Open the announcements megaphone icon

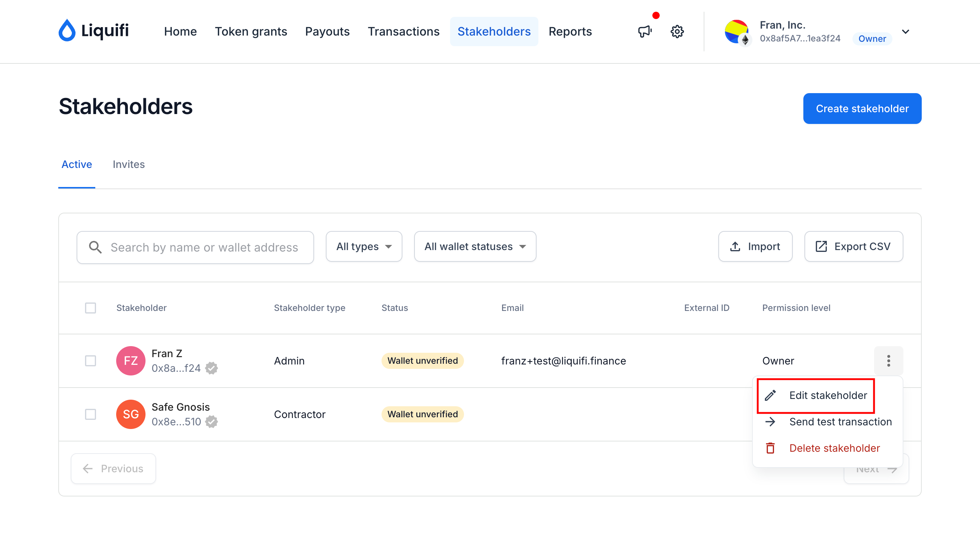[645, 31]
